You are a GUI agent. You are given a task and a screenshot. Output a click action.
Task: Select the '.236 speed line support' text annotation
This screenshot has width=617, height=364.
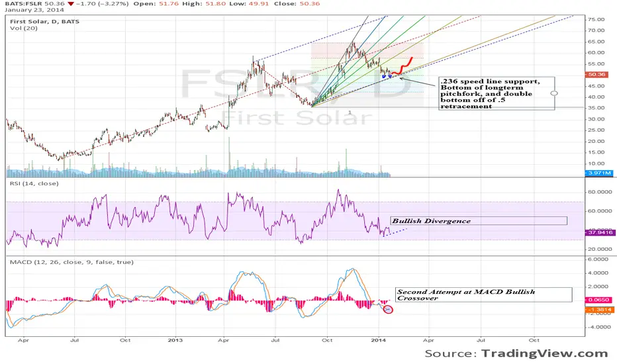tap(497, 93)
